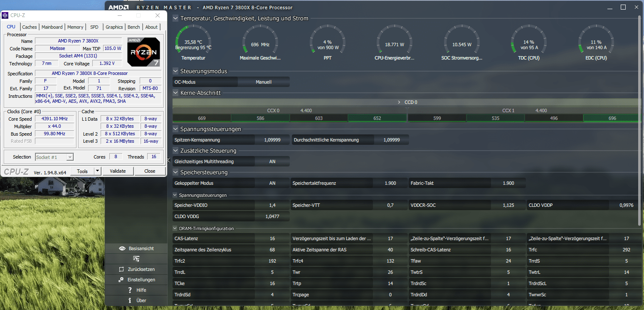The width and height of the screenshot is (644, 310).
Task: Switch to the SPD tab in CPU-Z
Action: [94, 27]
